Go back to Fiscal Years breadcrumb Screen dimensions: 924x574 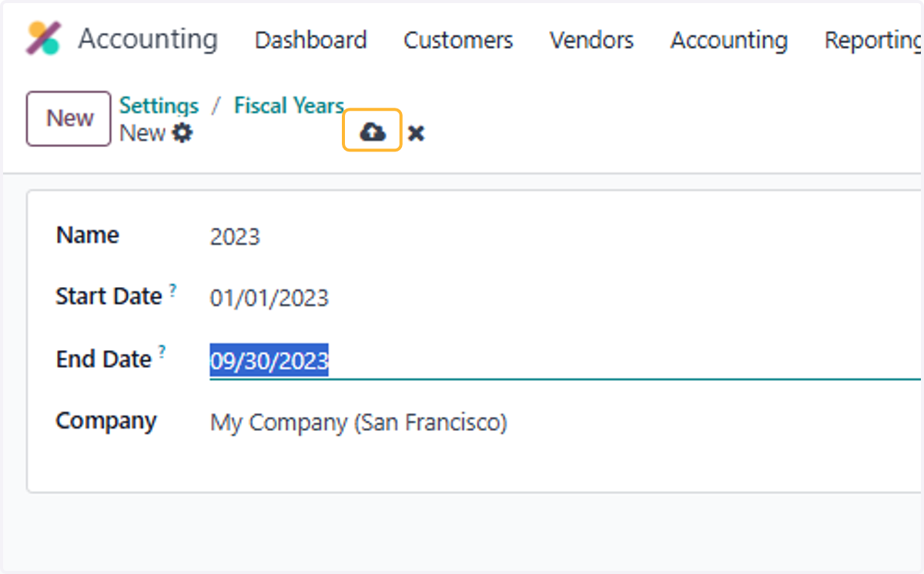point(289,105)
